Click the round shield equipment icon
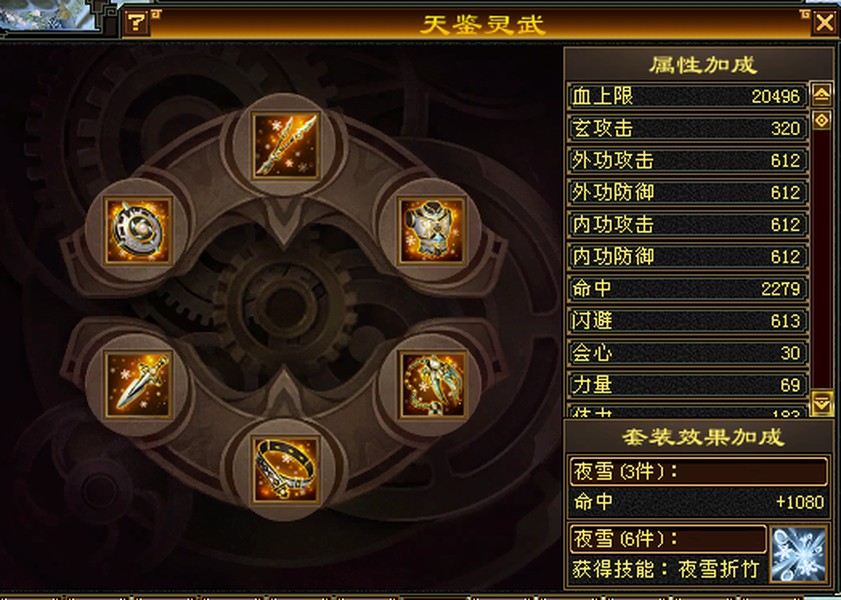 click(138, 231)
